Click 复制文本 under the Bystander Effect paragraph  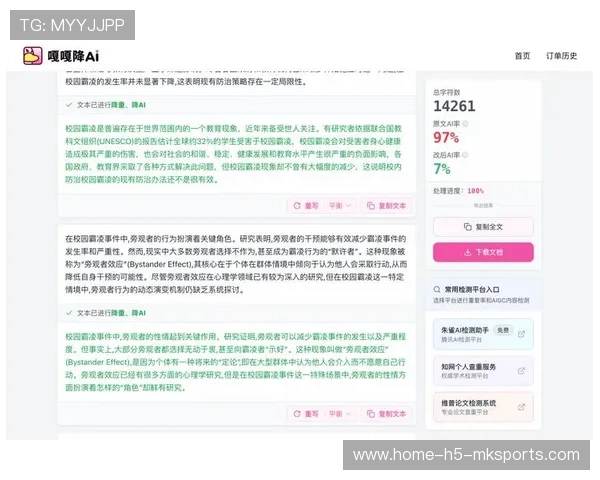[386, 414]
